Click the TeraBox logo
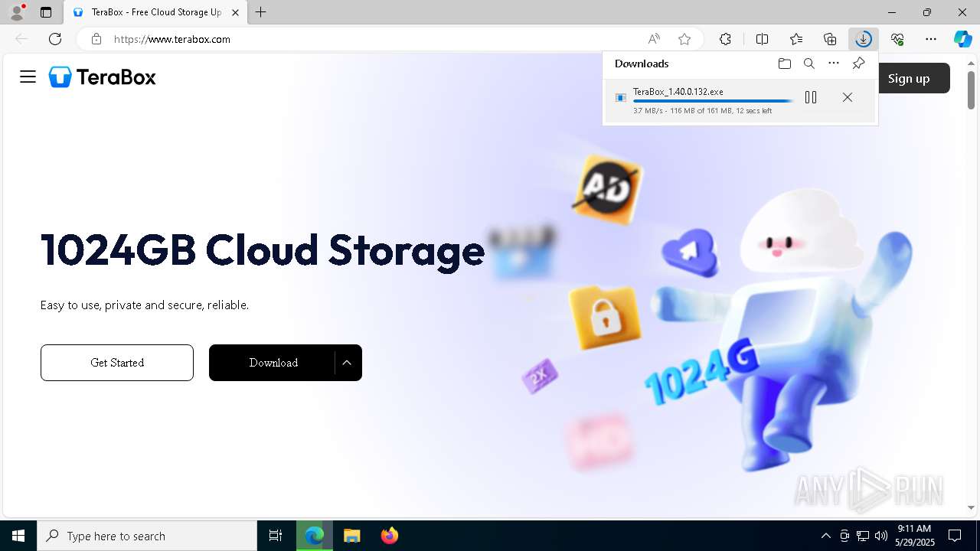The image size is (980, 551). [x=103, y=77]
